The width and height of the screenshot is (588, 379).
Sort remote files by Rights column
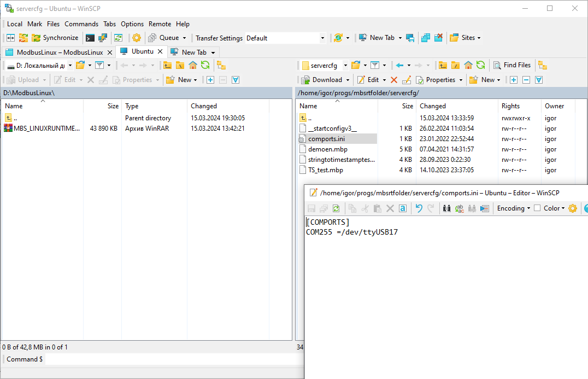(x=510, y=106)
